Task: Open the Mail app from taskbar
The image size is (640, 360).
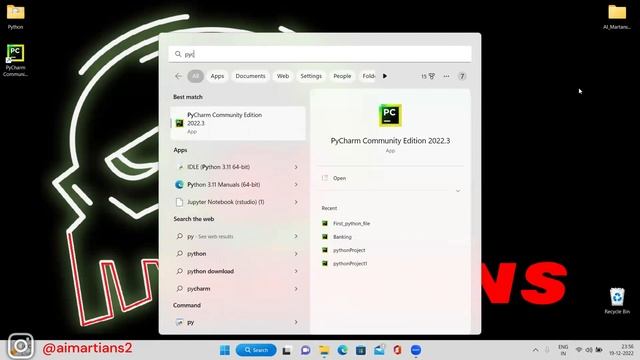Action: [379, 350]
